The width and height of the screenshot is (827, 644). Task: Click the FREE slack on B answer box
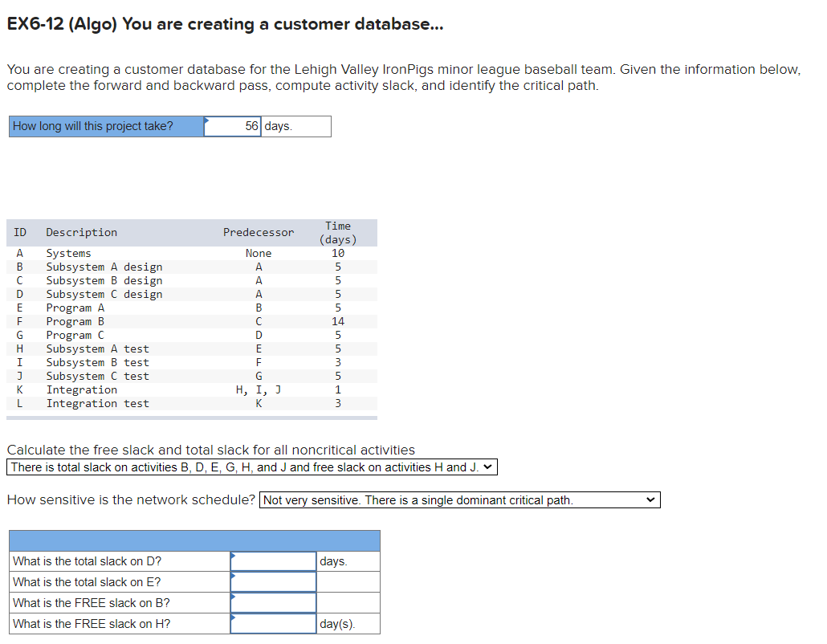click(x=273, y=602)
